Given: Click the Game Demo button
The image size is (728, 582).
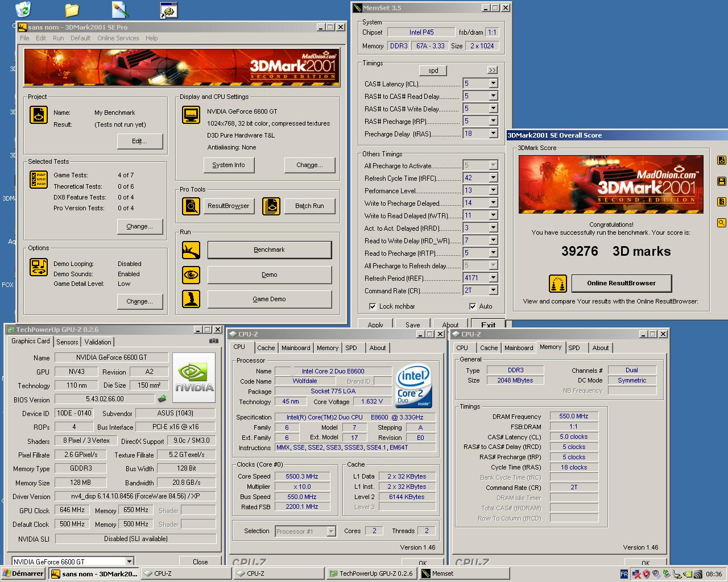Looking at the screenshot, I should 270,299.
